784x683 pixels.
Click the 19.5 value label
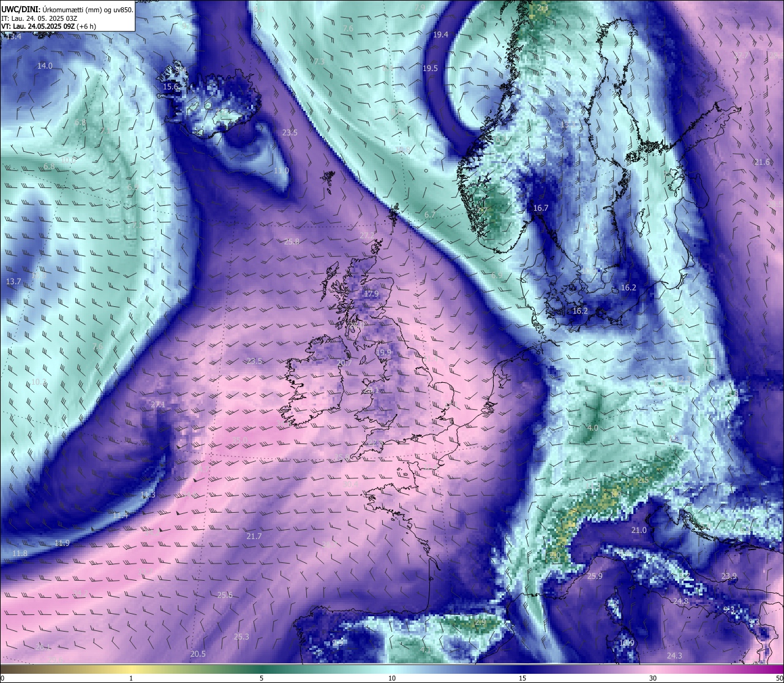(431, 68)
